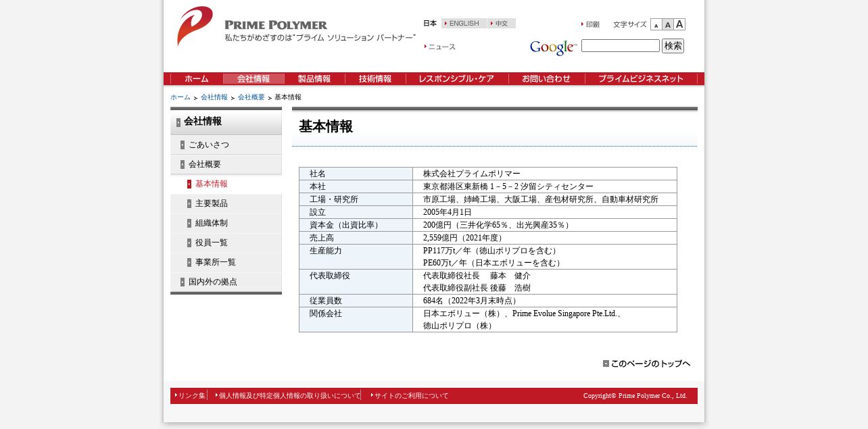Click the address cell 東京都港区東新橋
868x429 pixels.
(545, 186)
